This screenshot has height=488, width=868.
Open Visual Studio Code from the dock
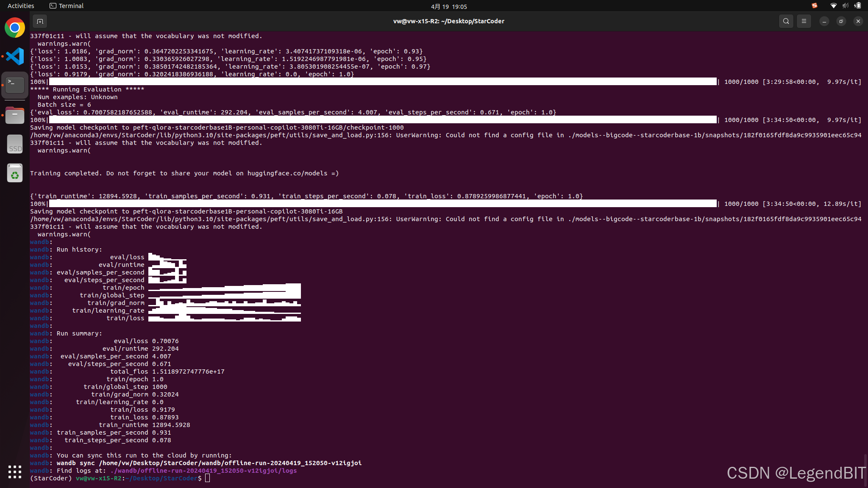point(15,56)
